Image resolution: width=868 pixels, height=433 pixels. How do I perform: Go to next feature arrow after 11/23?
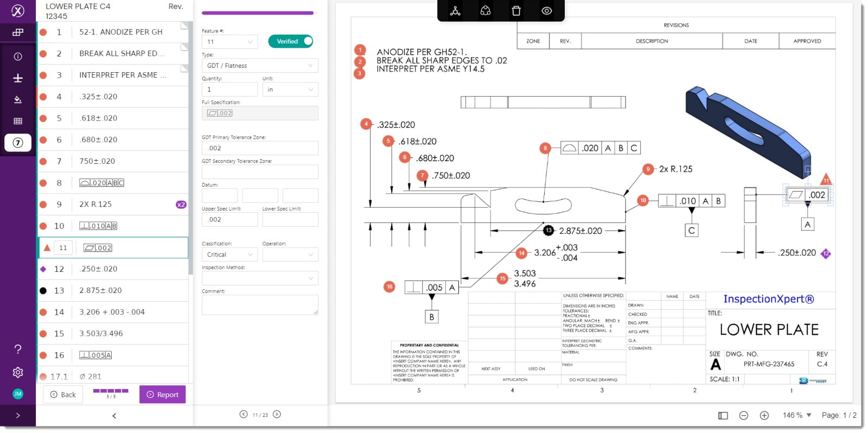(x=277, y=415)
